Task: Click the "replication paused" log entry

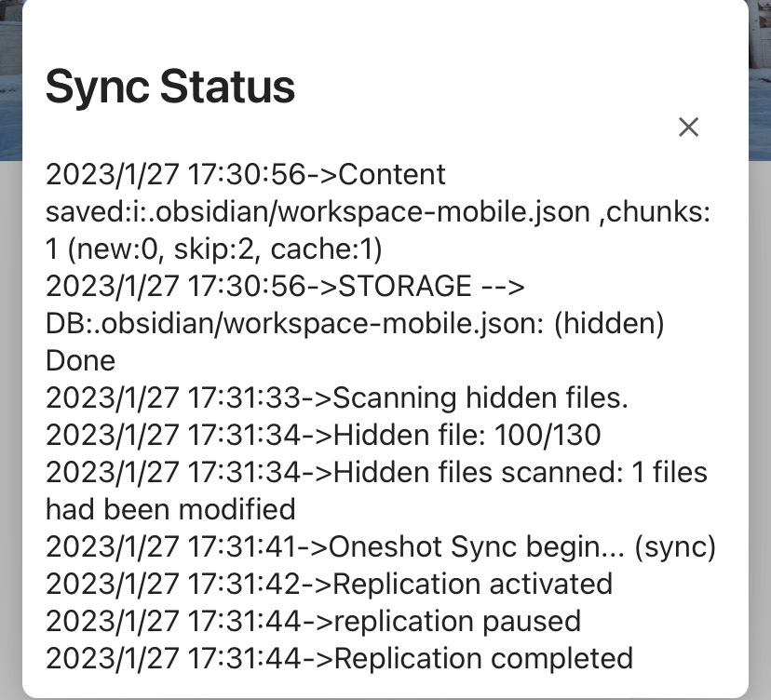Action: 312,621
